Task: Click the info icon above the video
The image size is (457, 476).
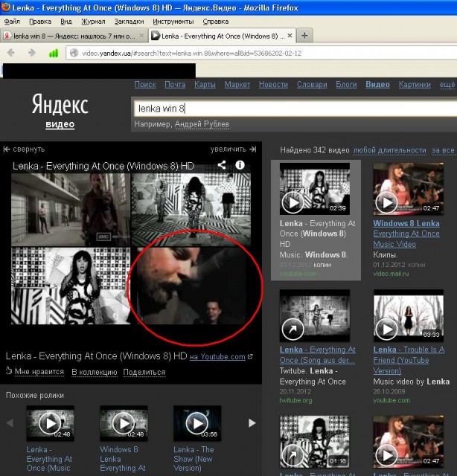Action: pos(240,165)
